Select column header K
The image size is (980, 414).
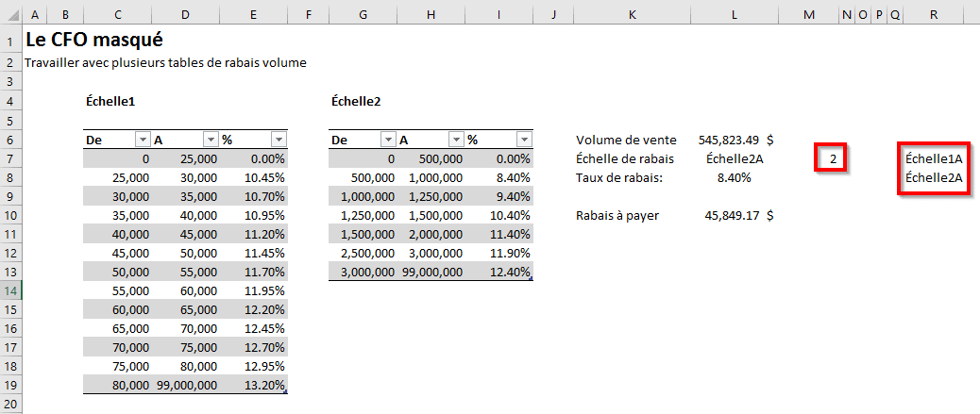[632, 16]
